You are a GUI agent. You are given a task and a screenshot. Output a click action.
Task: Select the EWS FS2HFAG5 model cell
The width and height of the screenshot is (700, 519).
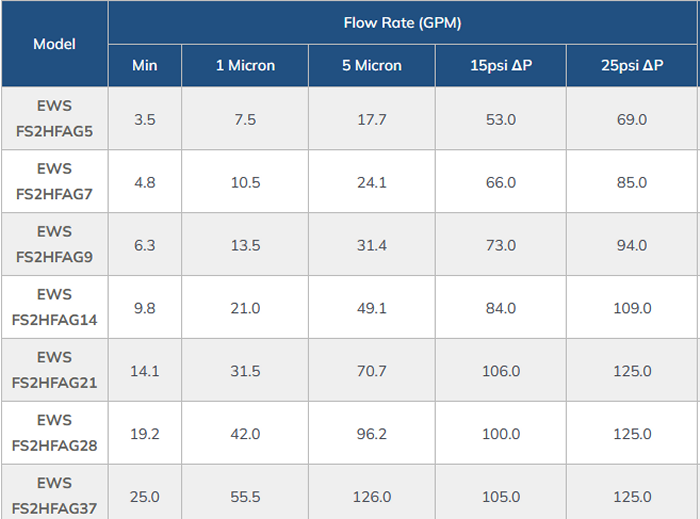[54, 119]
